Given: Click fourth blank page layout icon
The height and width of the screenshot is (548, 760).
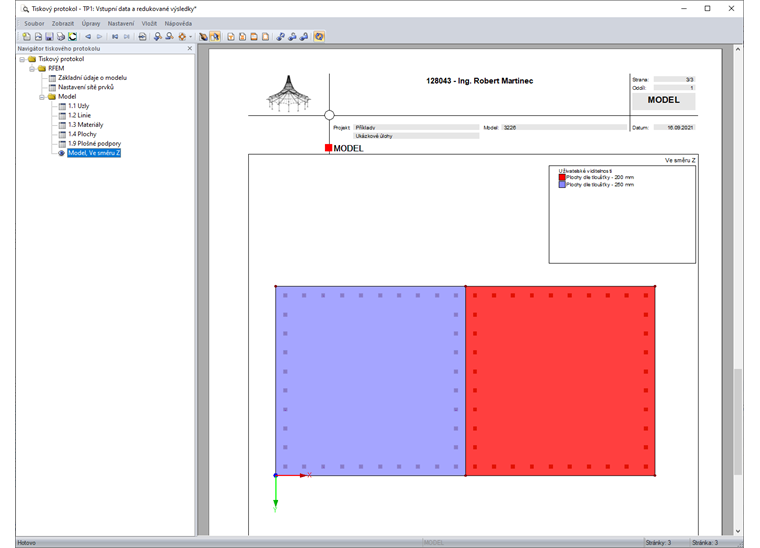Looking at the screenshot, I should point(266,36).
